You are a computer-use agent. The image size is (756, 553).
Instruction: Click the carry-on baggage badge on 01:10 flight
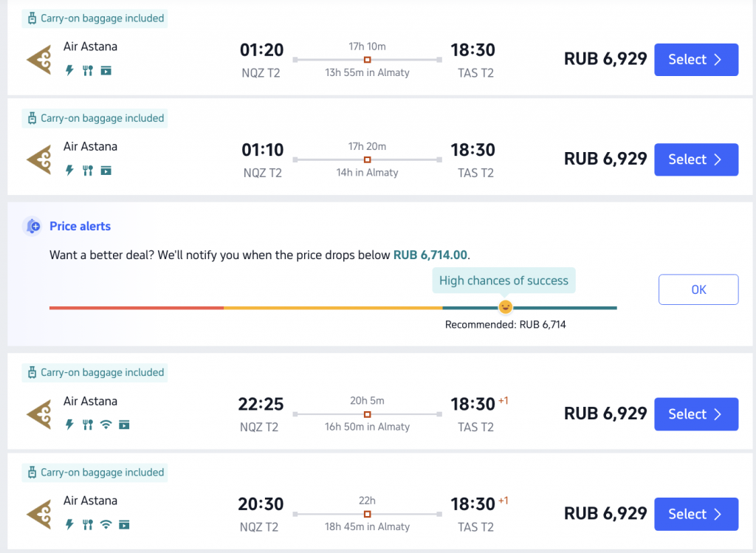click(95, 118)
